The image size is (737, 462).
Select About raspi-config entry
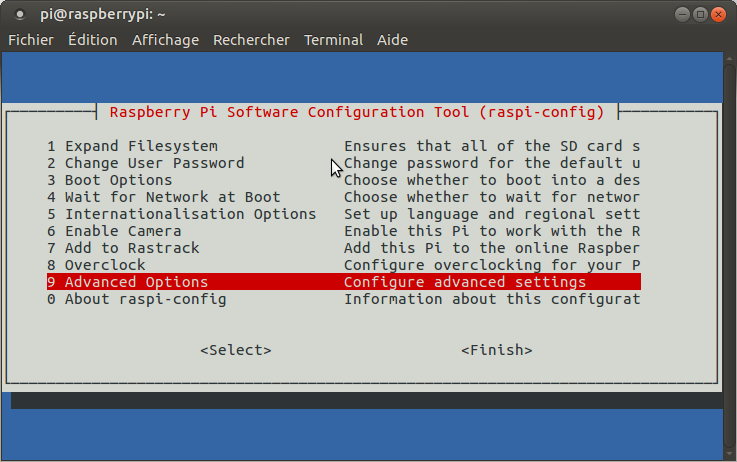pos(145,299)
